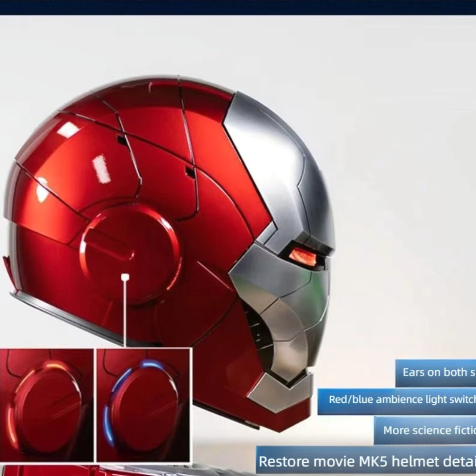Click the white callout line below ear disc
476x476 pixels.
(x=125, y=313)
